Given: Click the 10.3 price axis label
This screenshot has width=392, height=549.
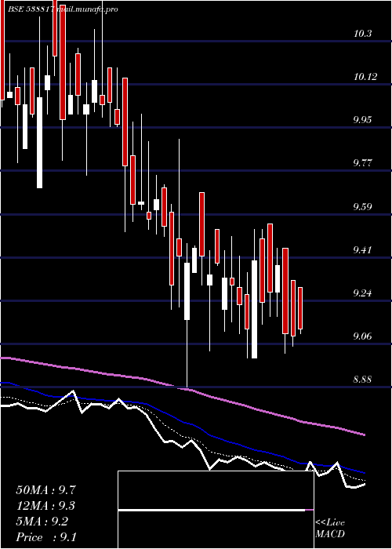Looking at the screenshot, I should coord(362,34).
